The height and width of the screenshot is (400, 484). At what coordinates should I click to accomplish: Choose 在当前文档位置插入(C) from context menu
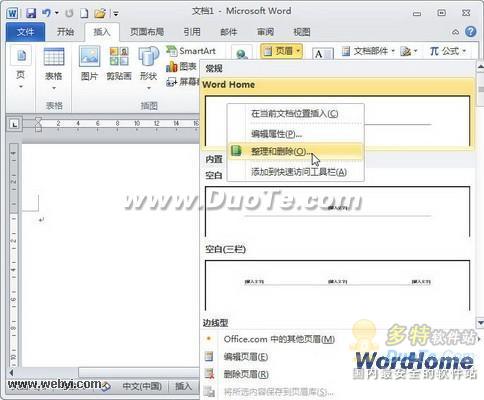295,114
